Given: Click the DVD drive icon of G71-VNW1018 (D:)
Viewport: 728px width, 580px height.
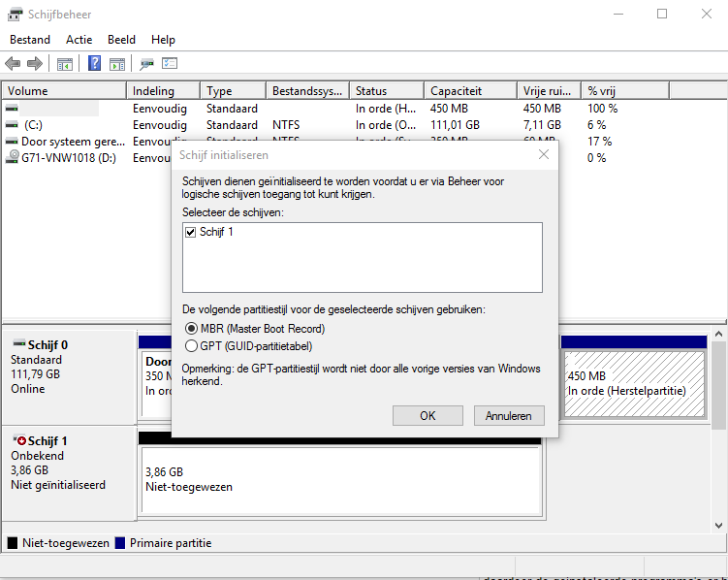Looking at the screenshot, I should [x=12, y=157].
